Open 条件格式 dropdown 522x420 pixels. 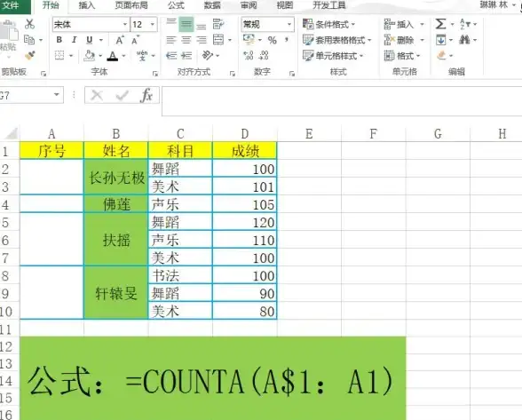tap(328, 24)
